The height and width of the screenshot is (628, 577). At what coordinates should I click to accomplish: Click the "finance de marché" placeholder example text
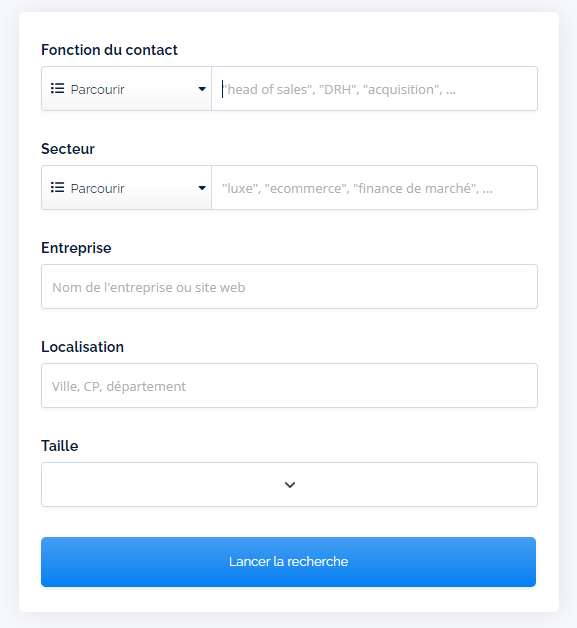tap(416, 188)
